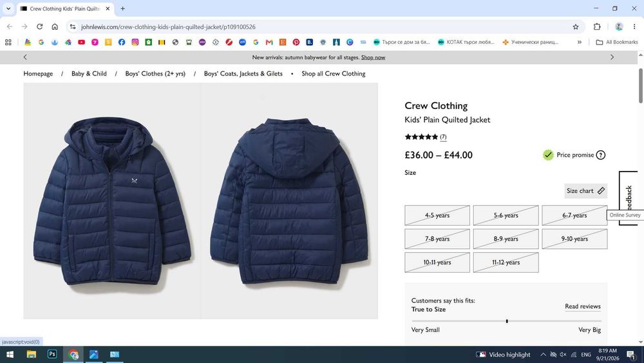Screen dimensions: 644x363
Task: Select size 6-7 years
Action: tap(574, 215)
